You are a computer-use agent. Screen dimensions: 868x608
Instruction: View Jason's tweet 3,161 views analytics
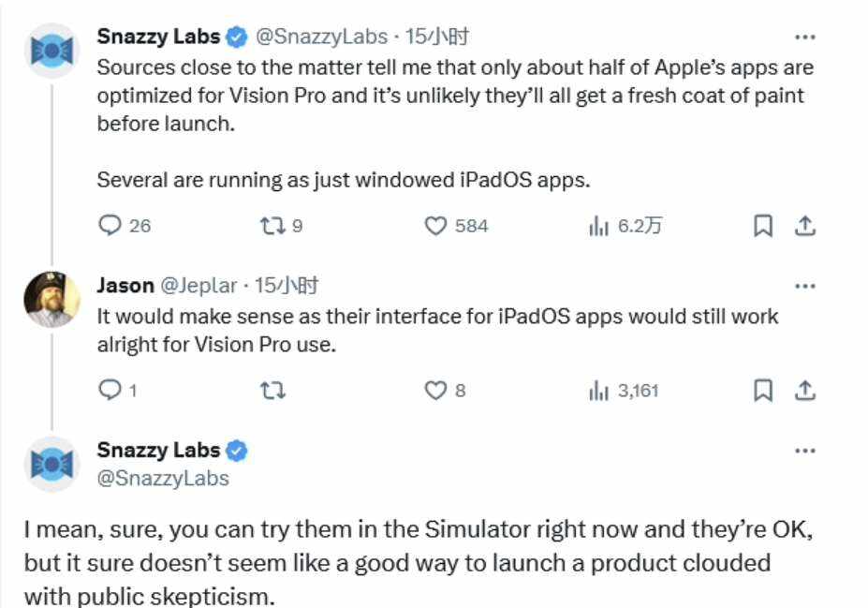click(599, 390)
